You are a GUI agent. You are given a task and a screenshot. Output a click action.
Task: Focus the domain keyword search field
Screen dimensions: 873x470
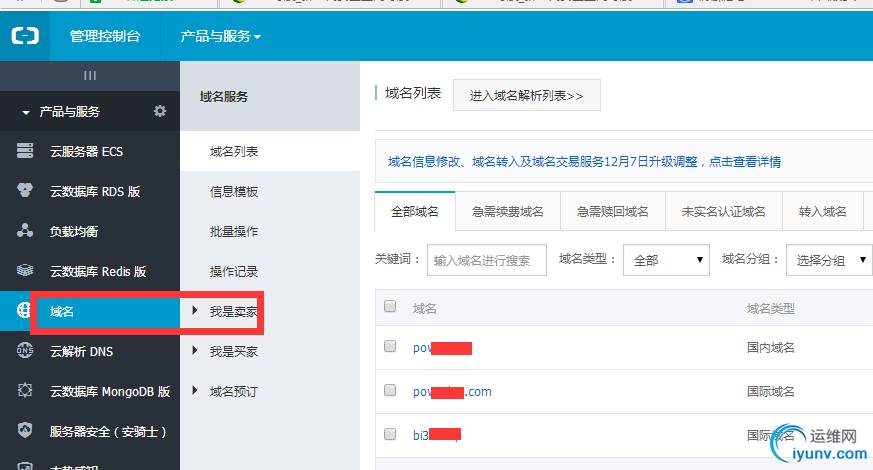(x=487, y=260)
